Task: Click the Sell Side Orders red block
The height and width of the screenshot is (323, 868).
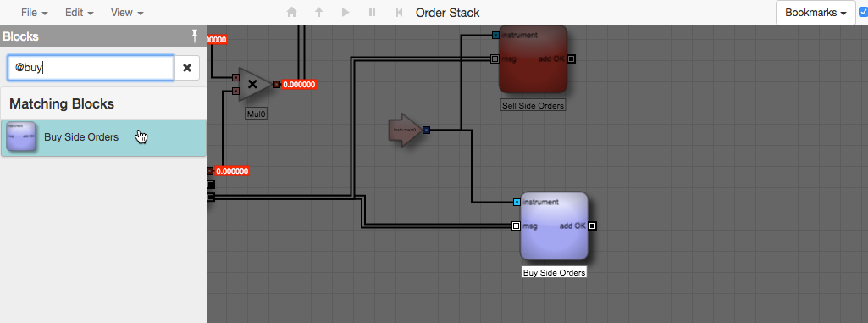Action: [534, 59]
